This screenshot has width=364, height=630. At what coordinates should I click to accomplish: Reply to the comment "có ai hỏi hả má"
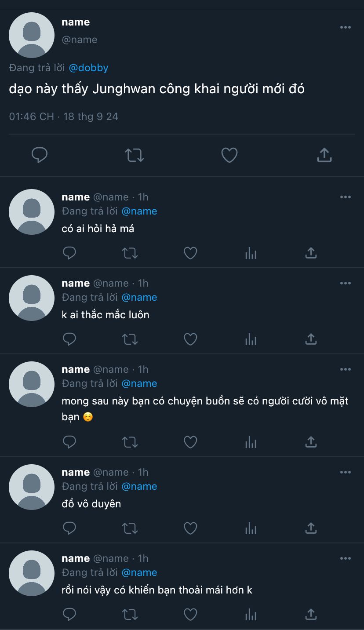(x=69, y=253)
